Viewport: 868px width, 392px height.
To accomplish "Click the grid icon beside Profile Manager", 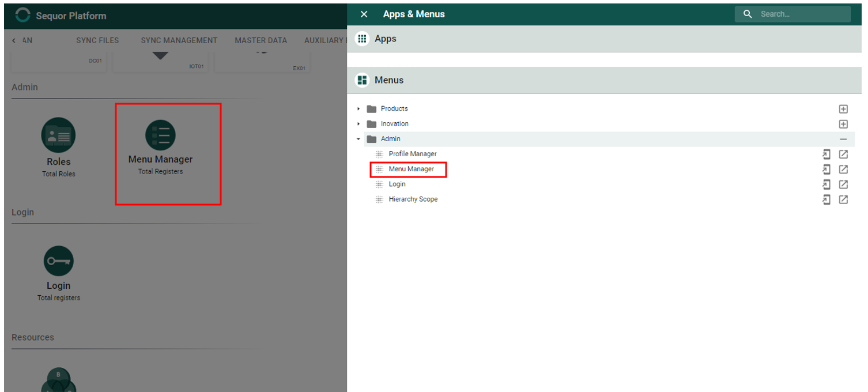I will click(379, 154).
